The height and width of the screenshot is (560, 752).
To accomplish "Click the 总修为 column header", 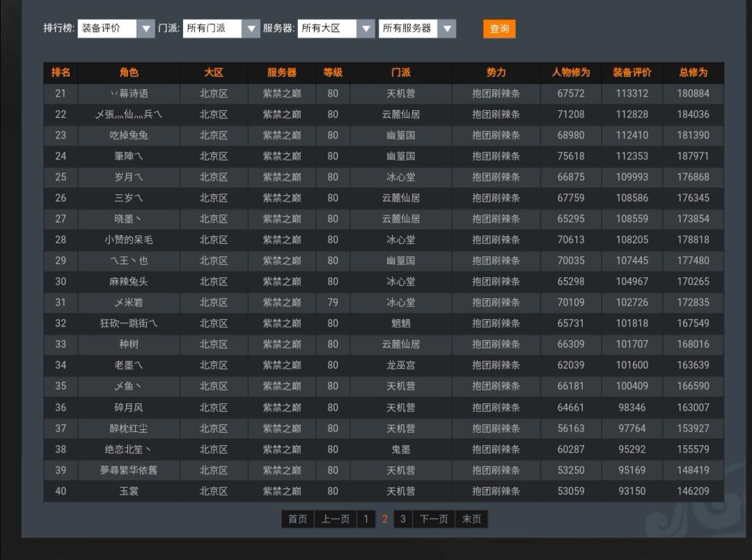I will [x=693, y=72].
